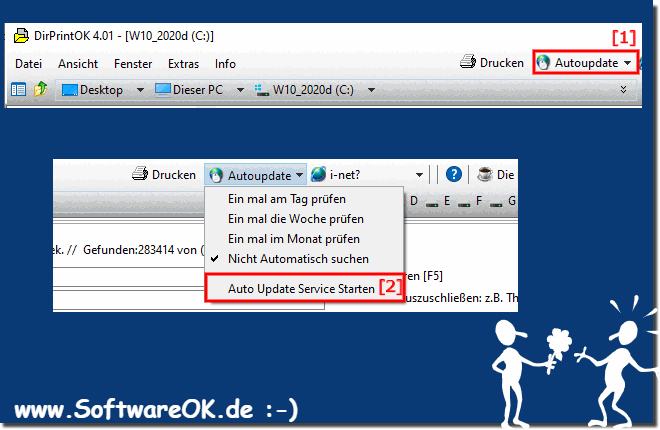Viewport: 660px width, 430px height.
Task: Click the blue question mark help icon
Action: 453,174
